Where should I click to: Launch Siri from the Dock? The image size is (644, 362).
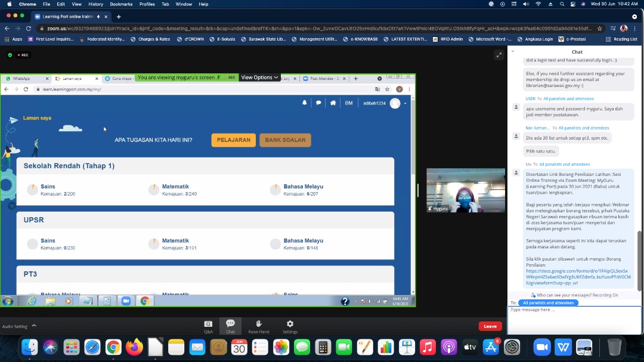pos(51,348)
